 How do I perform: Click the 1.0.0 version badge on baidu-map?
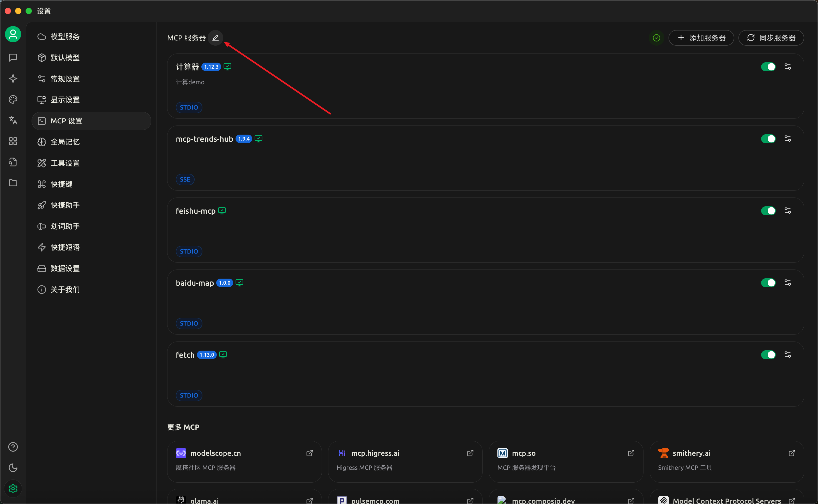(x=225, y=283)
